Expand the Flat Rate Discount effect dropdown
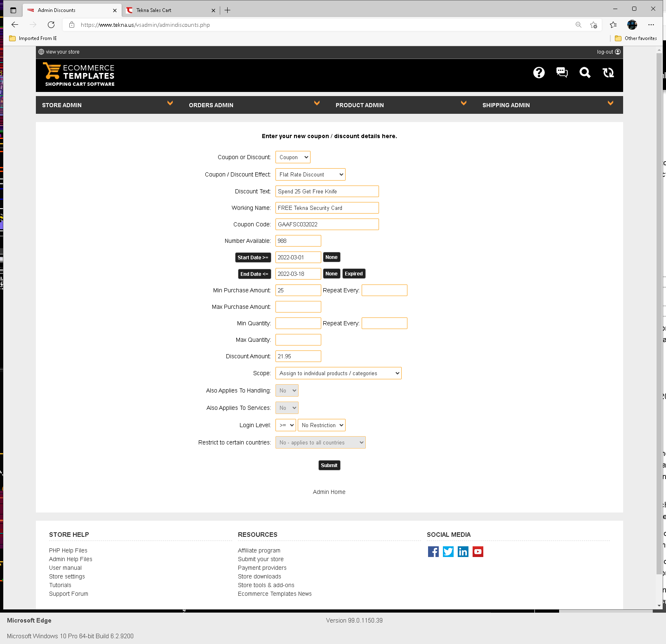 point(310,174)
